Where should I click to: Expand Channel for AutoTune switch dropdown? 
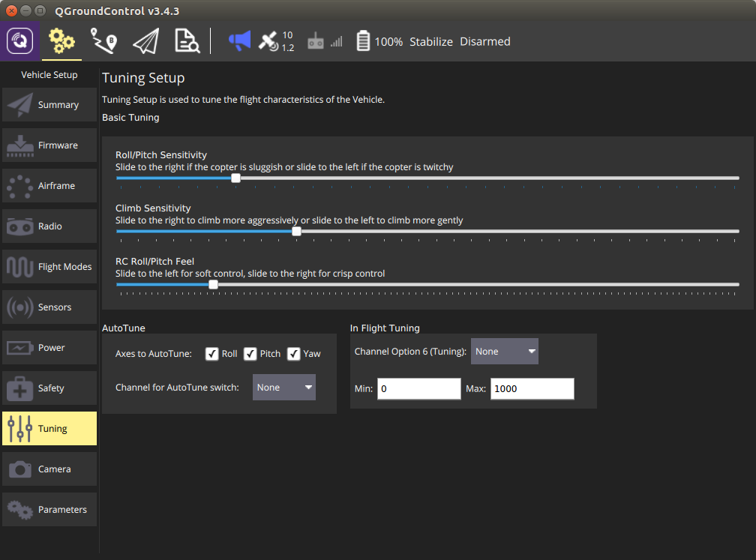284,388
